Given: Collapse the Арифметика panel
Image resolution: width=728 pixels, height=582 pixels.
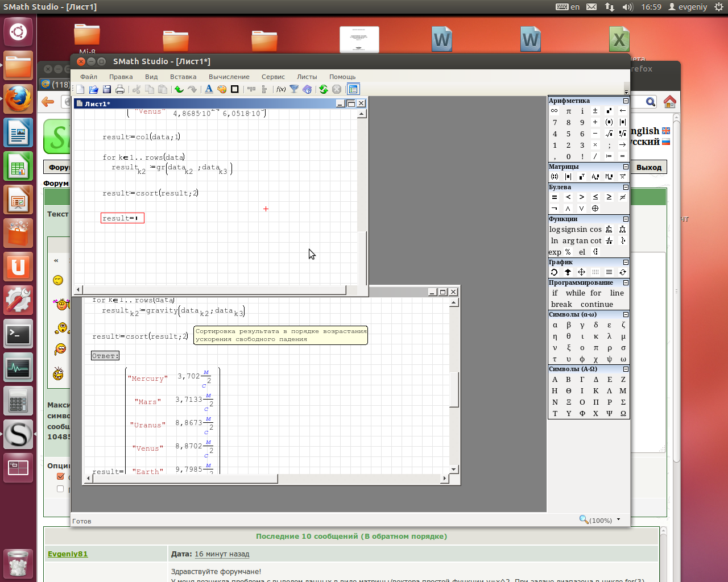Looking at the screenshot, I should pyautogui.click(x=626, y=101).
